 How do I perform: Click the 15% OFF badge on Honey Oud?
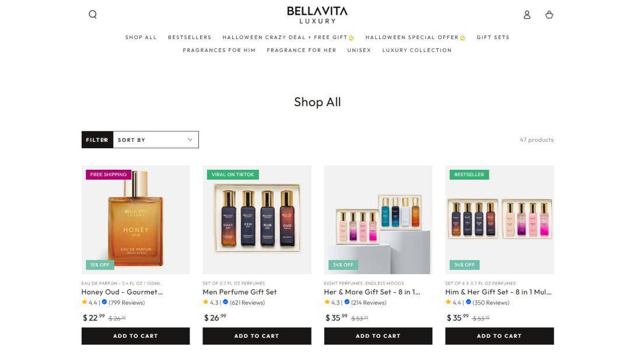click(100, 265)
